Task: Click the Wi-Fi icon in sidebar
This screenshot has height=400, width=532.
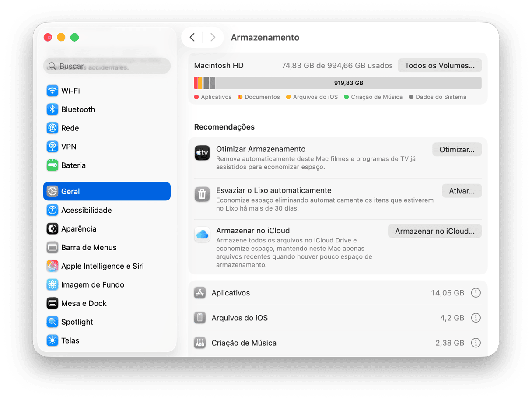Action: point(52,91)
